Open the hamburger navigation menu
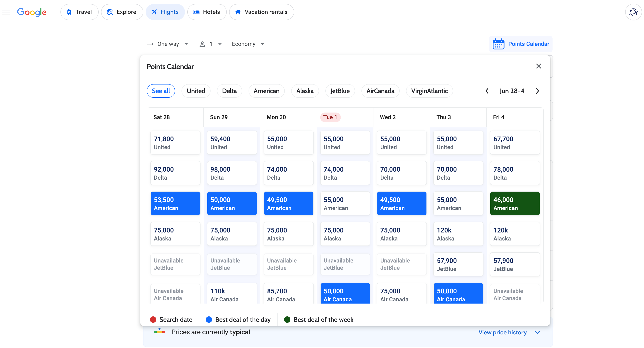The image size is (644, 348). (x=6, y=12)
